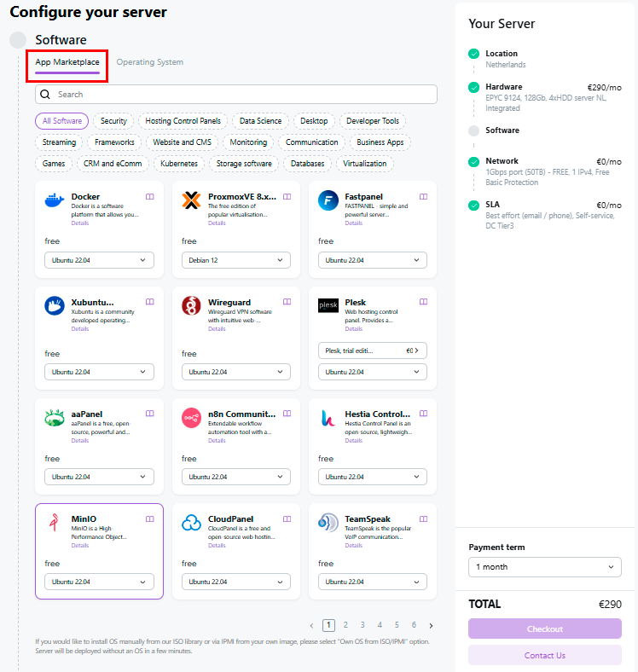The image size is (638, 672).
Task: Toggle the Databases category filter
Action: tap(307, 164)
